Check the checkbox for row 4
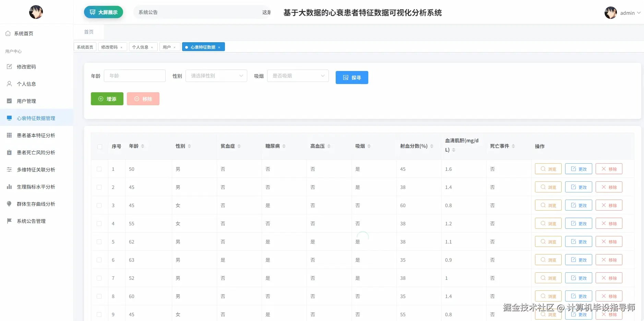This screenshot has height=321, width=644. coord(99,224)
